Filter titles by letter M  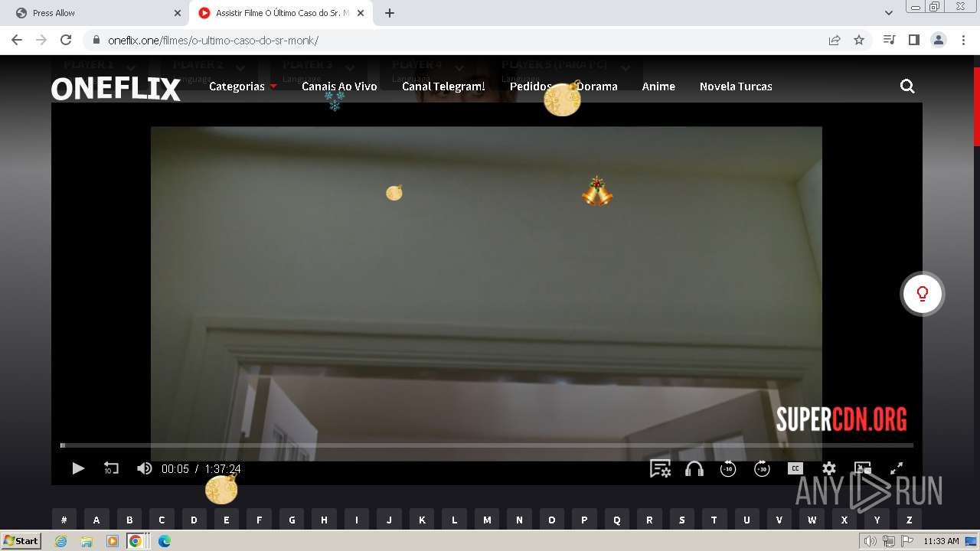coord(487,520)
